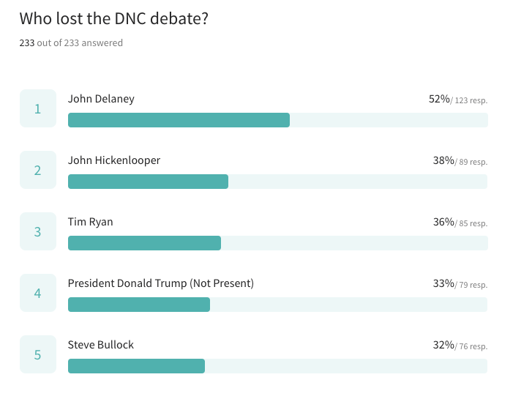The image size is (532, 399).
Task: Click the rank 2 number badge
Action: coord(38,170)
